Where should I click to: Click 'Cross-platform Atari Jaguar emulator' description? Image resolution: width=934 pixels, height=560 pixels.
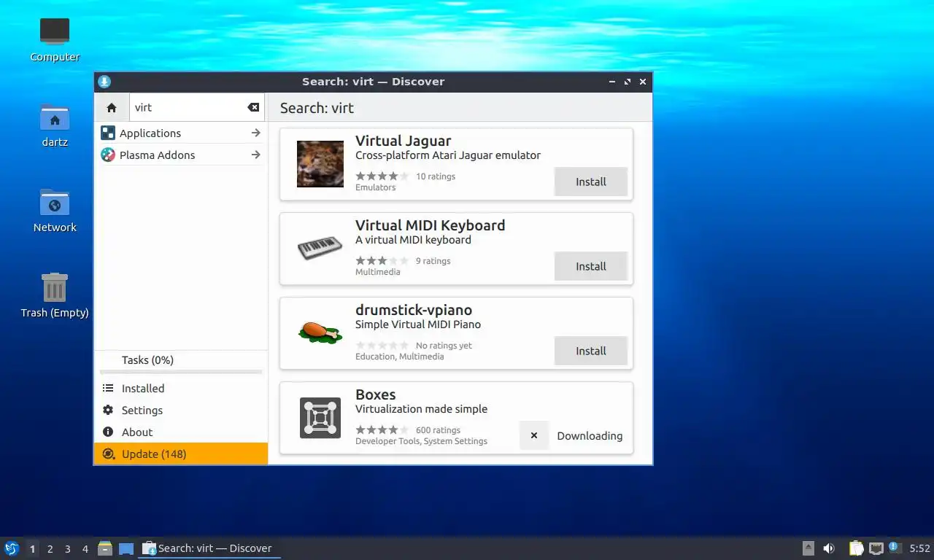(448, 155)
